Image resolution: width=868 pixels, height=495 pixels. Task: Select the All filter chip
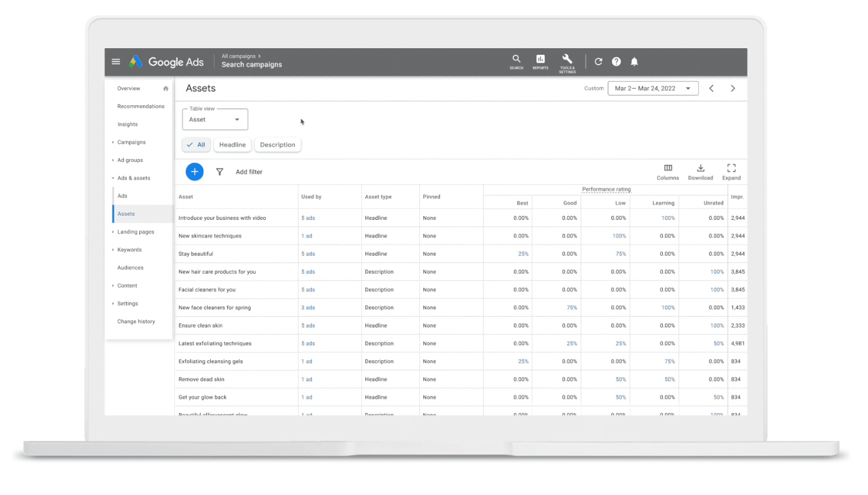pyautogui.click(x=196, y=145)
